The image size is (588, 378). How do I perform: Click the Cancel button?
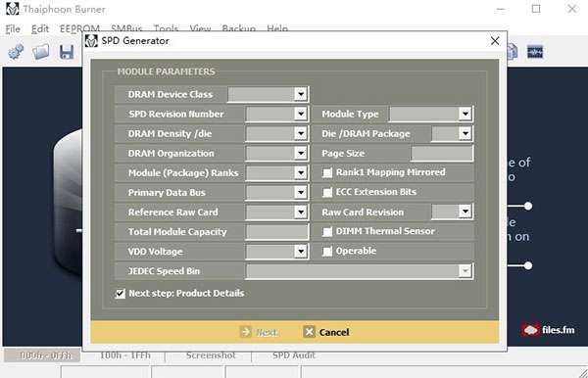[x=326, y=332]
